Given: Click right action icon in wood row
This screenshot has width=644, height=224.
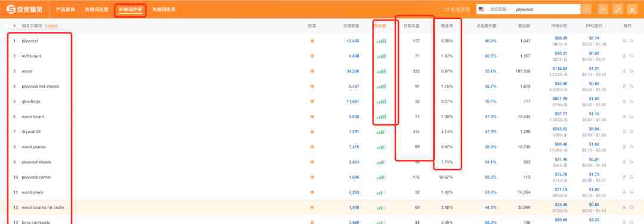Looking at the screenshot, I should click(x=631, y=71).
